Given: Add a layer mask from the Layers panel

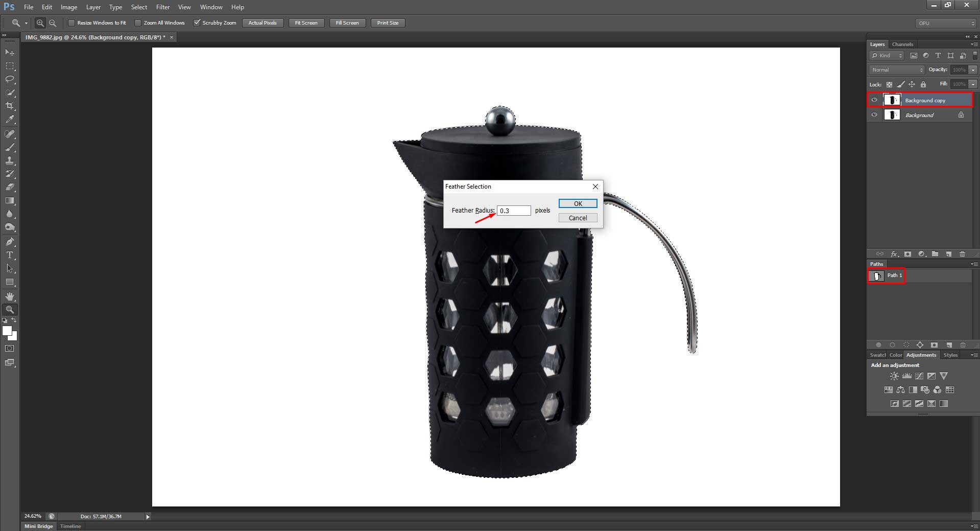Looking at the screenshot, I should click(909, 254).
